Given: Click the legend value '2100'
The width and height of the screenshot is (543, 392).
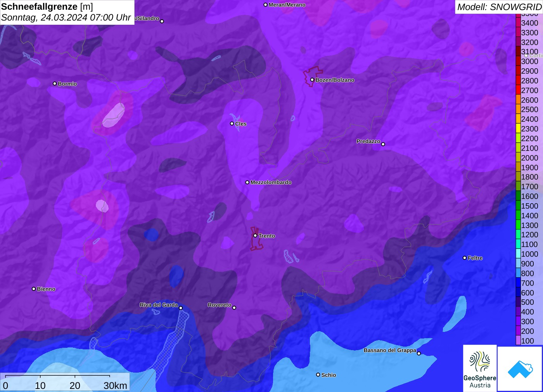Looking at the screenshot, I should [x=529, y=148].
